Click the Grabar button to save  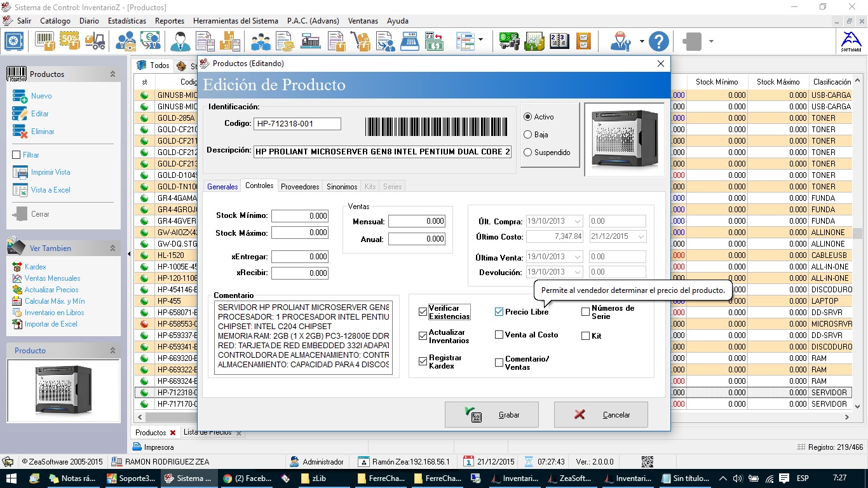click(492, 415)
